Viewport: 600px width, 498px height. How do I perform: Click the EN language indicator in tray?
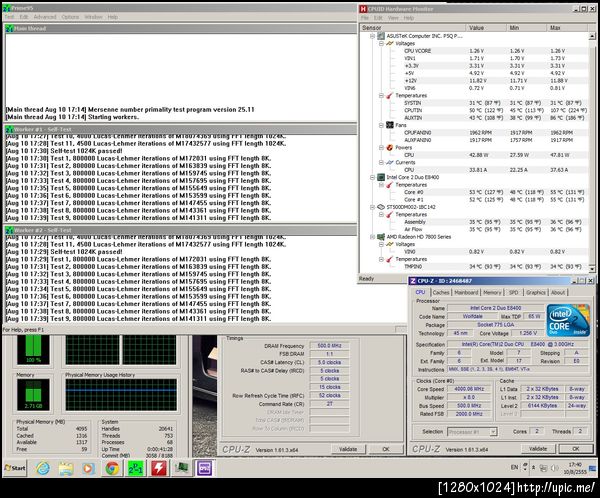coord(514,467)
